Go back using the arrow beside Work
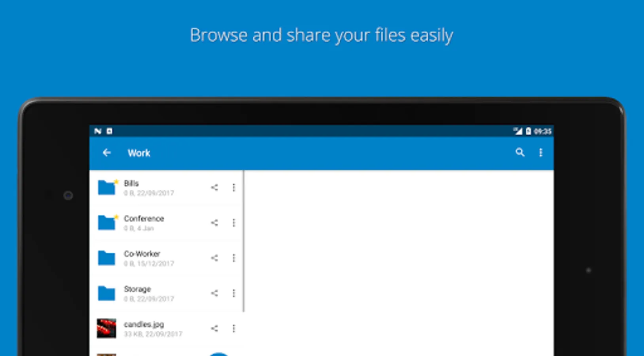Screen dimensions: 644x356 coord(107,153)
